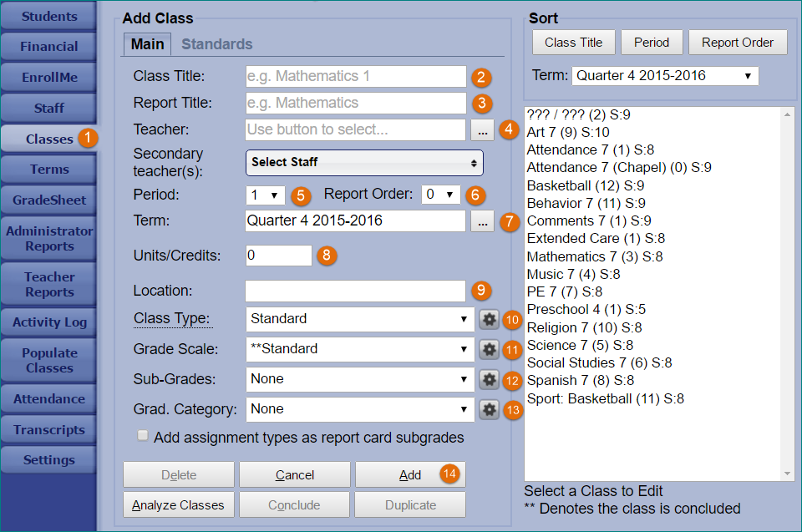Expand the Period dropdown
Image resolution: width=802 pixels, height=532 pixels.
tap(266, 195)
